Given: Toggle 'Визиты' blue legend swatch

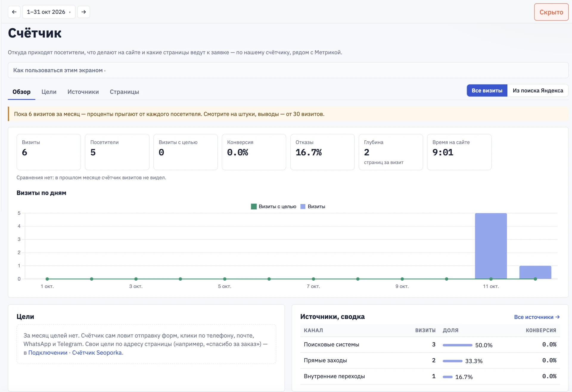Looking at the screenshot, I should pos(303,206).
